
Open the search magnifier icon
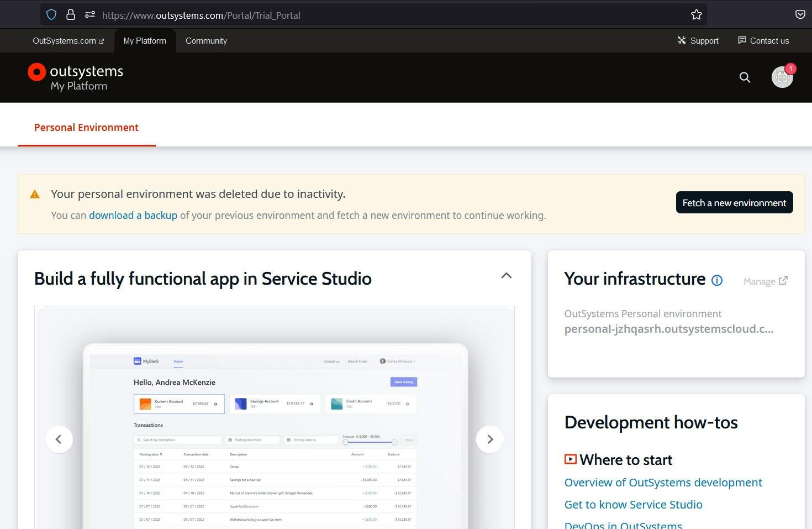(x=745, y=77)
